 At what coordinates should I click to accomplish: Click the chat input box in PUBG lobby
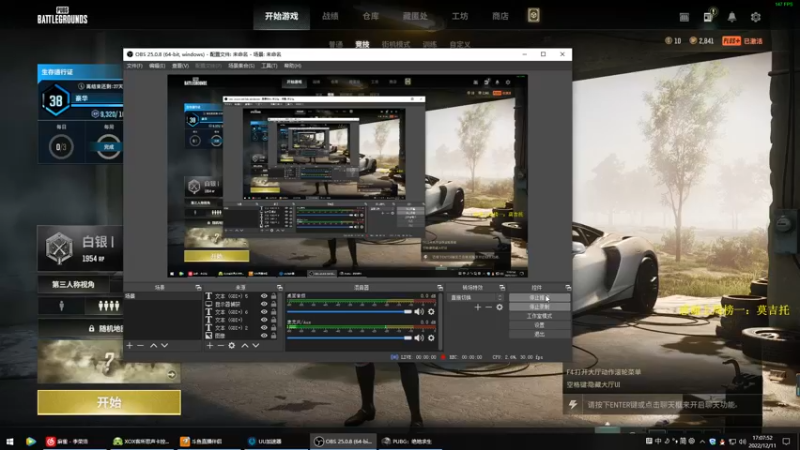click(662, 405)
